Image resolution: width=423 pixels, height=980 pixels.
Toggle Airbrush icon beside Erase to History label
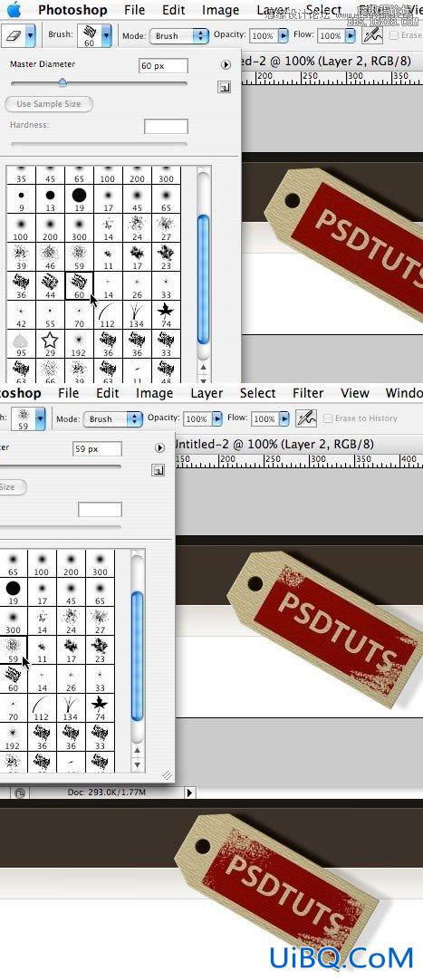307,418
